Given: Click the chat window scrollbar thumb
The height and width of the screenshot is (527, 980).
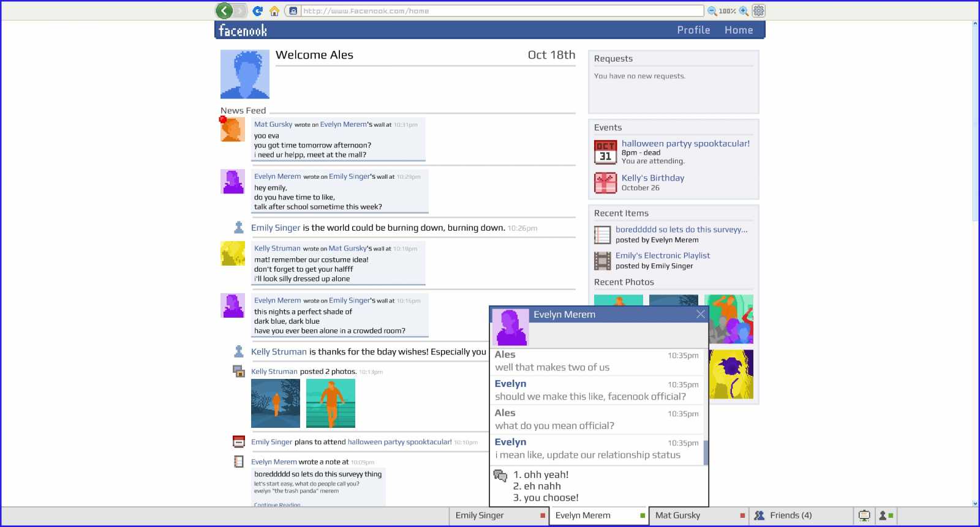Looking at the screenshot, I should [x=706, y=452].
